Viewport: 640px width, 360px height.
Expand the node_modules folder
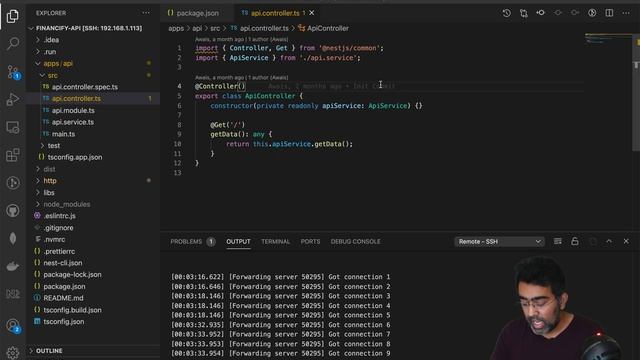pos(67,204)
